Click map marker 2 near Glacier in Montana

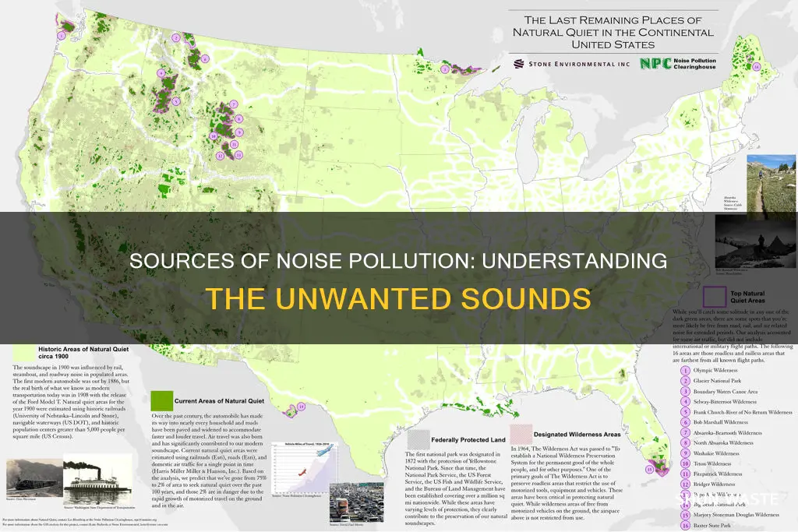[176, 37]
